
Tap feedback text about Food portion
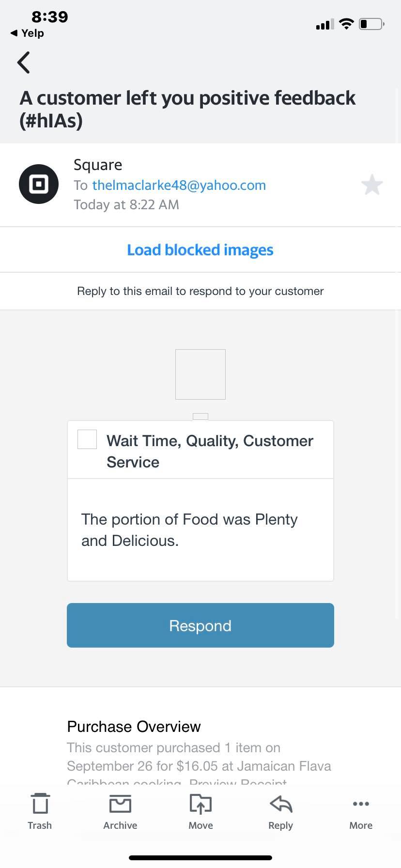pyautogui.click(x=189, y=530)
